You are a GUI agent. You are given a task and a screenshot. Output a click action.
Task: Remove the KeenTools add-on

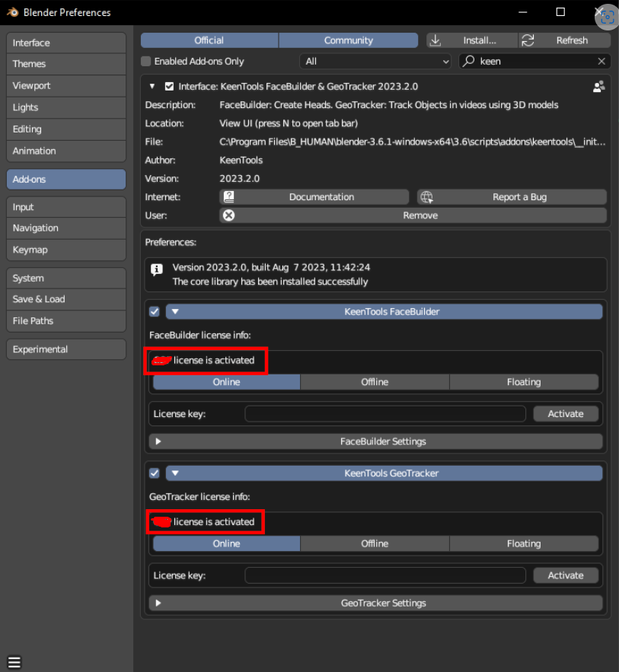[x=413, y=215]
